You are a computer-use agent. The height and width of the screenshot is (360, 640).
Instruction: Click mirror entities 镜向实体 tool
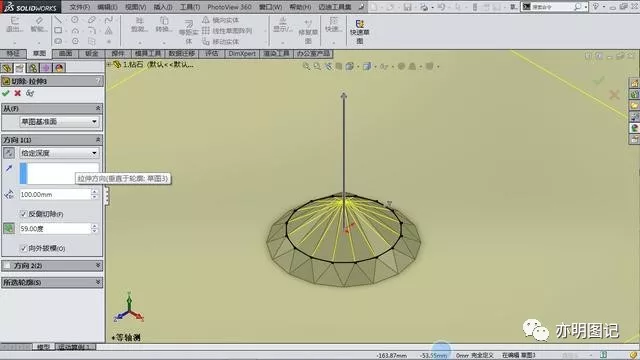click(220, 20)
